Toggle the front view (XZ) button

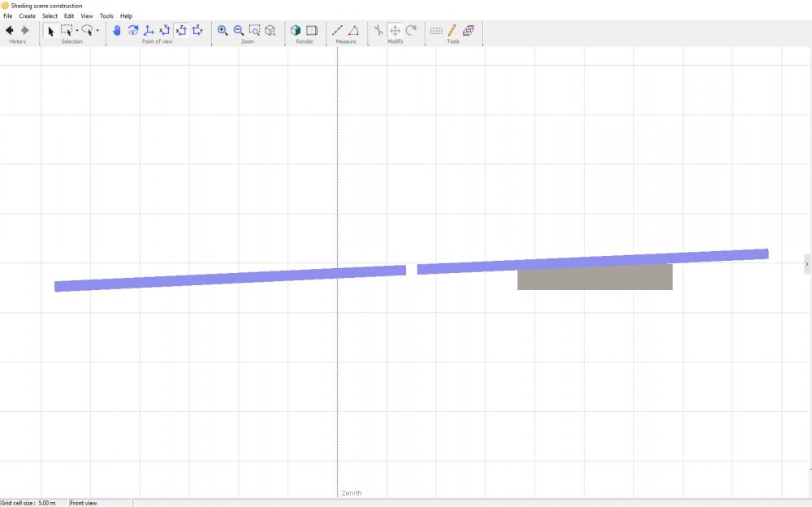[181, 31]
